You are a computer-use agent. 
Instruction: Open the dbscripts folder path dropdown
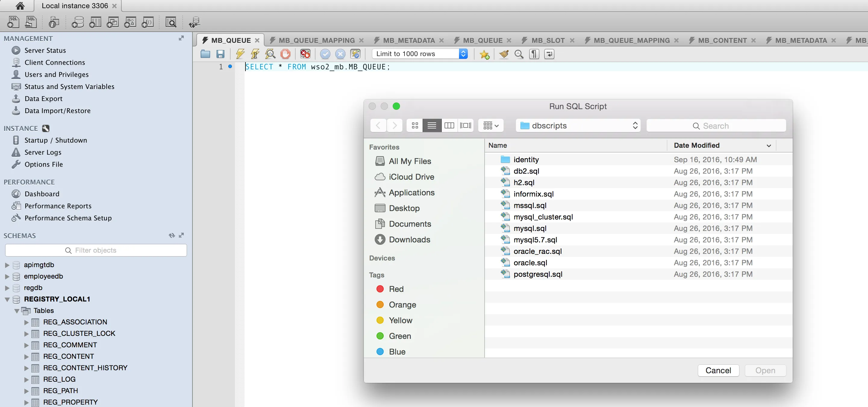[x=578, y=126]
